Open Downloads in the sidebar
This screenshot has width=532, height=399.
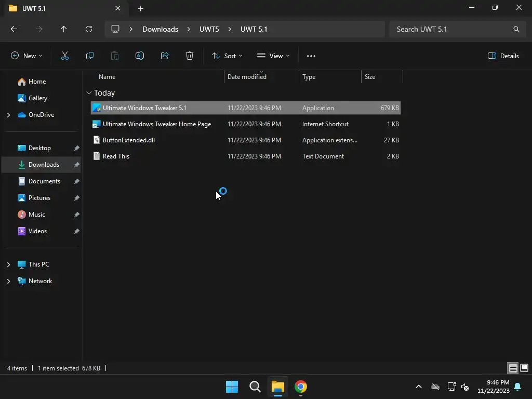(x=41, y=165)
